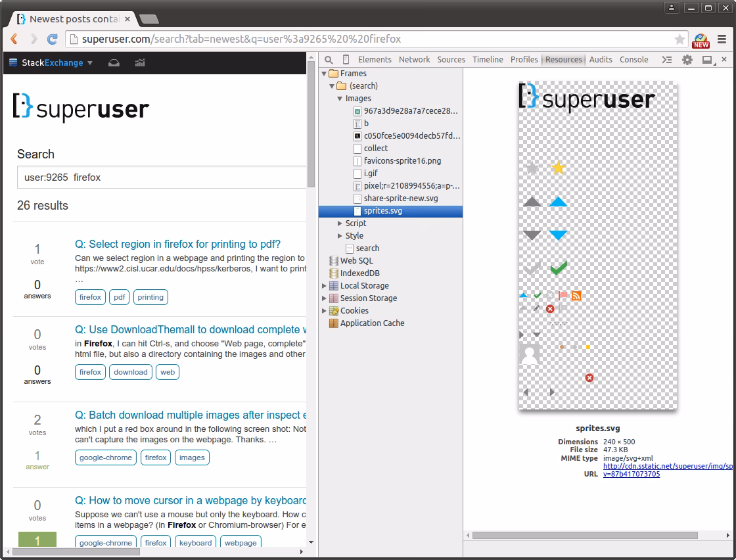
Task: Click the keyboard tag
Action: (x=195, y=542)
